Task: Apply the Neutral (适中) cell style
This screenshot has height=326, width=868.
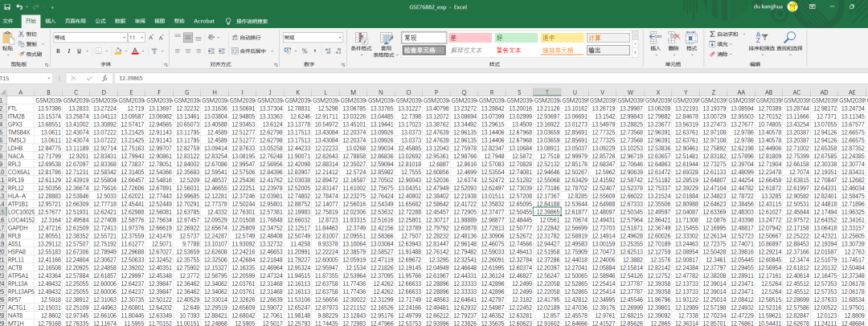Action: (x=562, y=38)
